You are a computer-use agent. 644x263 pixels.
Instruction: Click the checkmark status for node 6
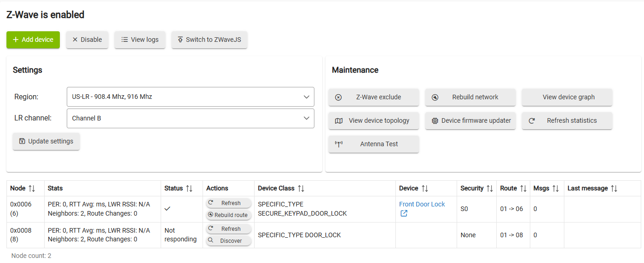(x=167, y=209)
